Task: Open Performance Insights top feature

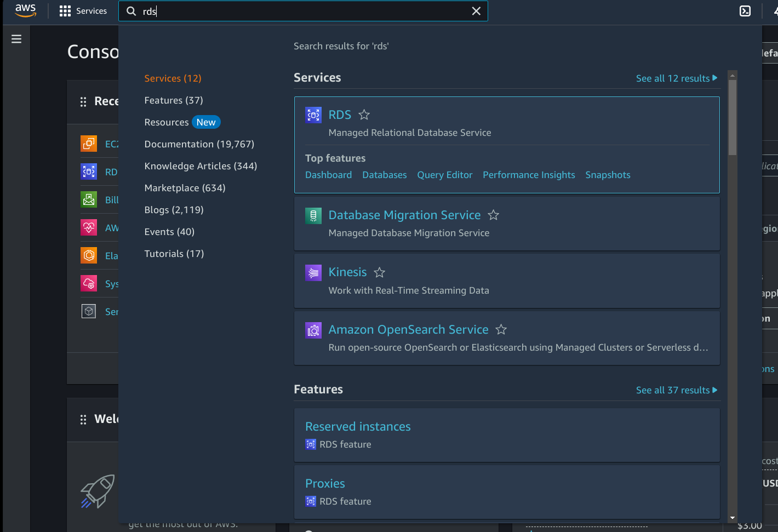Action: [x=529, y=175]
